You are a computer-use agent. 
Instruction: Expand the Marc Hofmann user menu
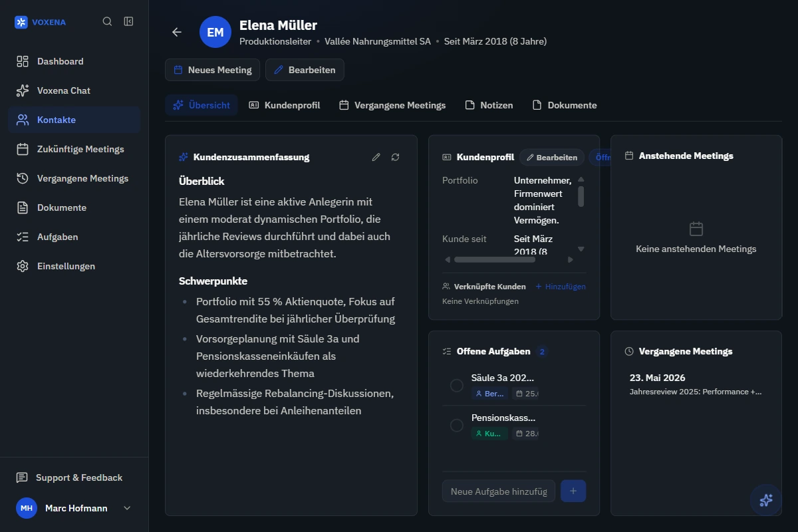[74, 508]
